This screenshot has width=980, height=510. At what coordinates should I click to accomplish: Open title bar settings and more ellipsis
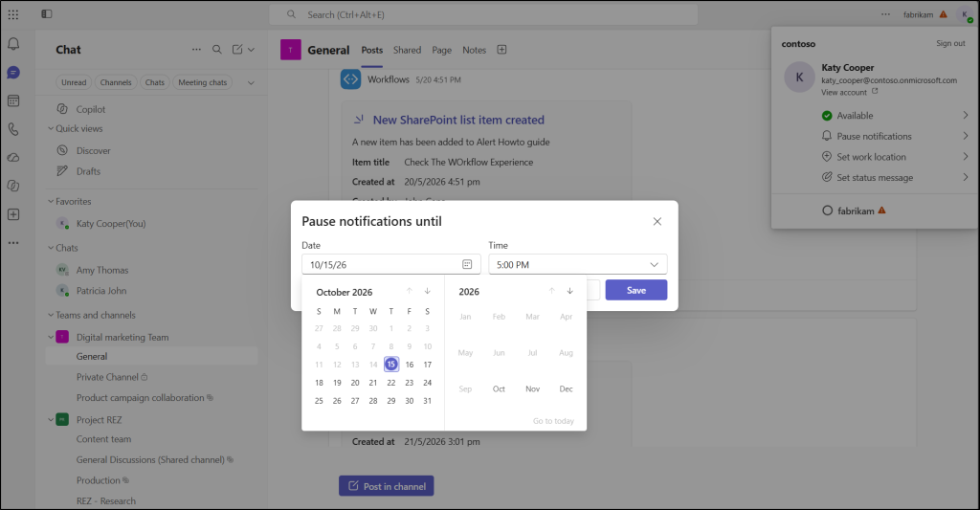coord(885,14)
